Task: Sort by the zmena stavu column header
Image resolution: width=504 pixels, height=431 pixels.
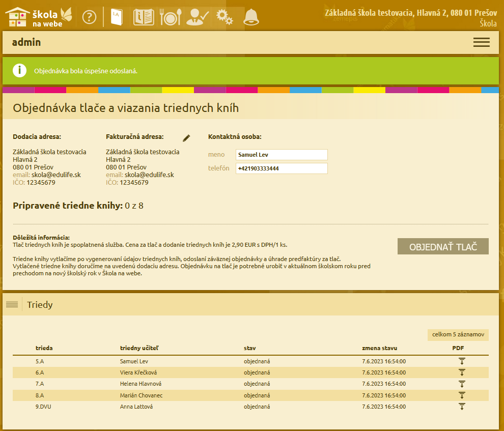Action: (380, 348)
